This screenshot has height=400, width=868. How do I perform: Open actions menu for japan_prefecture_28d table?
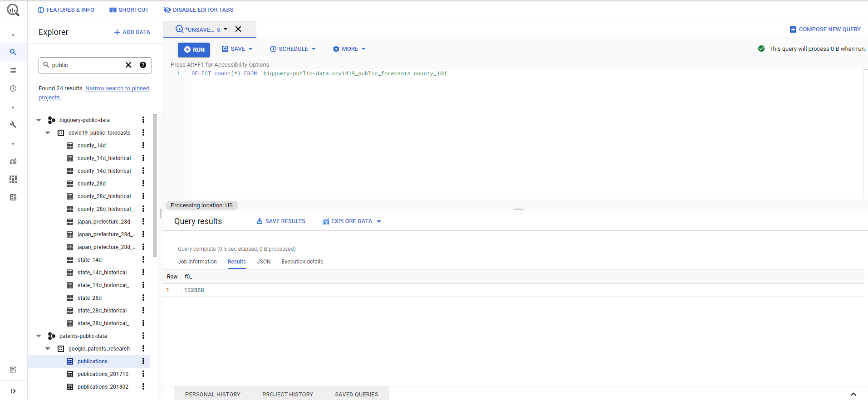coord(143,221)
